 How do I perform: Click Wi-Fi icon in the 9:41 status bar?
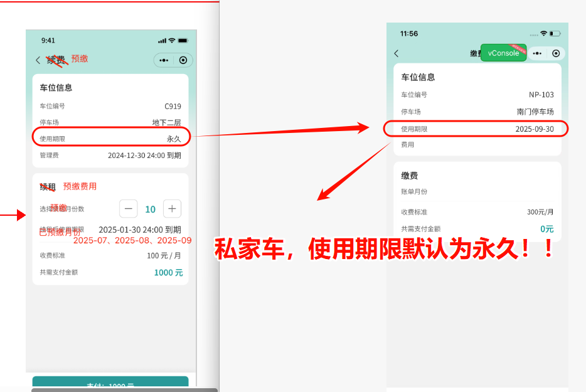point(172,41)
